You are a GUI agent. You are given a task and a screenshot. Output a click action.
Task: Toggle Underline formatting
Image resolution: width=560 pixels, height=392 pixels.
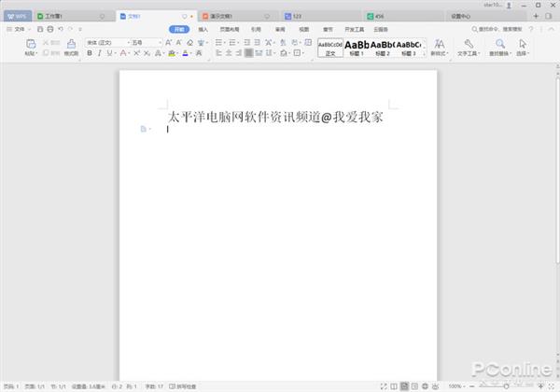pyautogui.click(x=109, y=53)
